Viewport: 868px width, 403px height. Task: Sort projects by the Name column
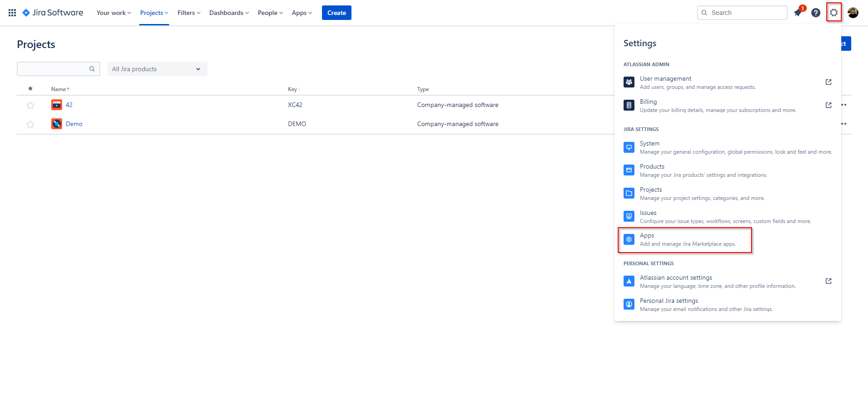[x=60, y=89]
